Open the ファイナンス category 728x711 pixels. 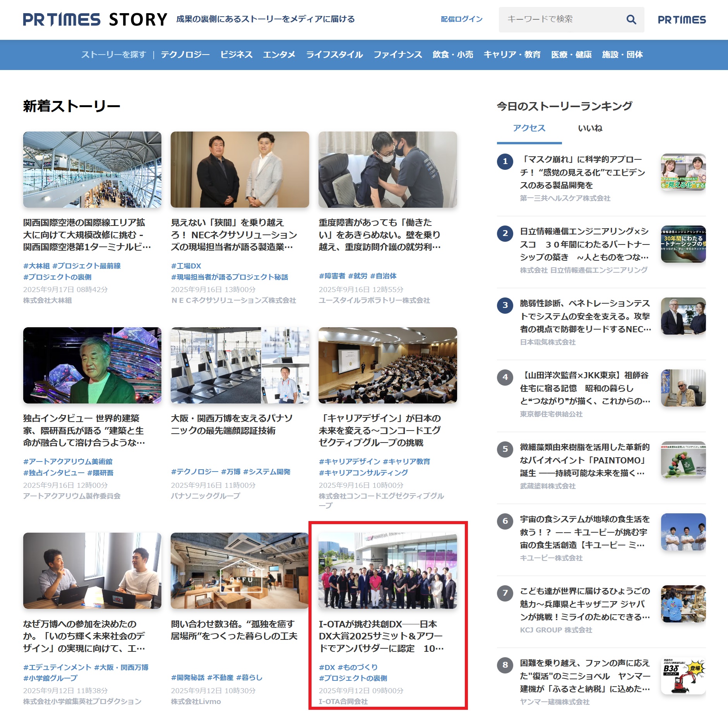[397, 55]
